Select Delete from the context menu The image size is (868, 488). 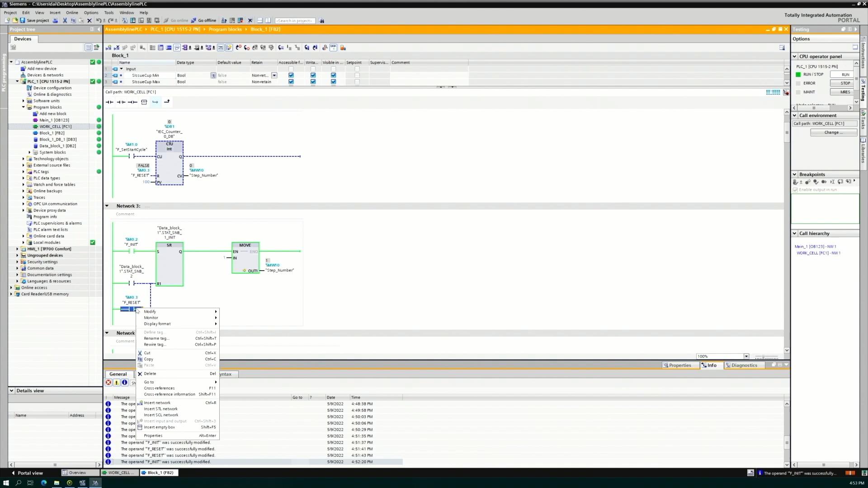(150, 374)
